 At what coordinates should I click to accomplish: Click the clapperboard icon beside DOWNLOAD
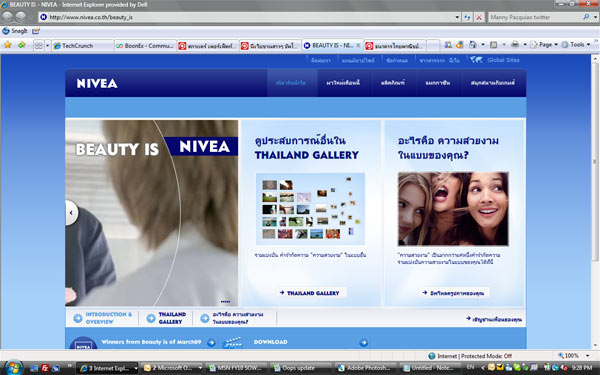click(x=233, y=342)
